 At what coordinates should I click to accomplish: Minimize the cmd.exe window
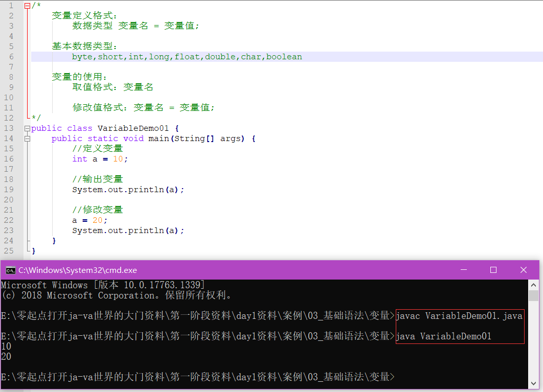[x=464, y=270]
